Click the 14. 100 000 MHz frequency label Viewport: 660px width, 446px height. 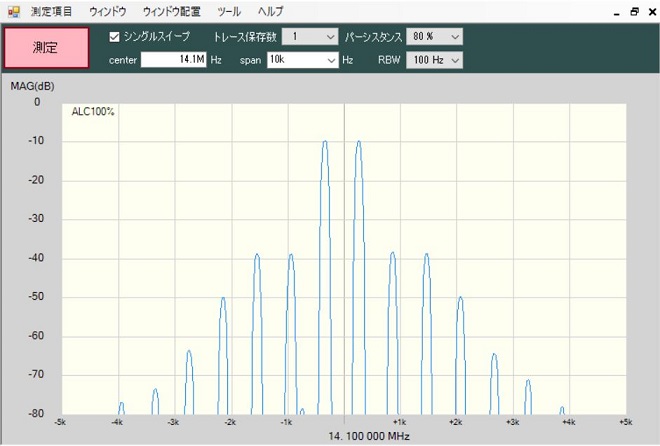point(369,436)
